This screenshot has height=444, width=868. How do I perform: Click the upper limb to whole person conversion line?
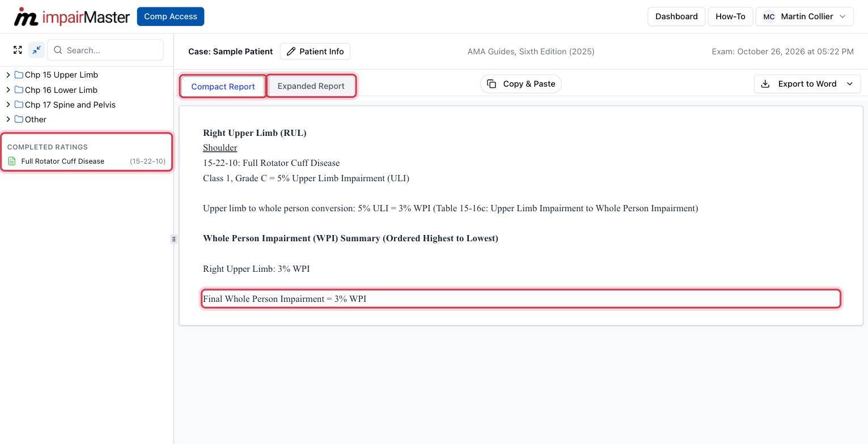click(x=451, y=208)
